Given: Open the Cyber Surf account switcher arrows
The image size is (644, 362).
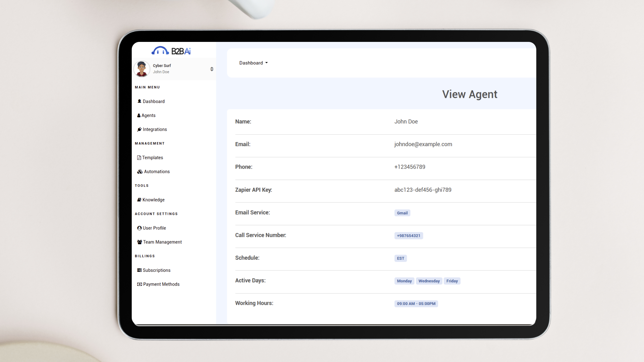Looking at the screenshot, I should 212,69.
